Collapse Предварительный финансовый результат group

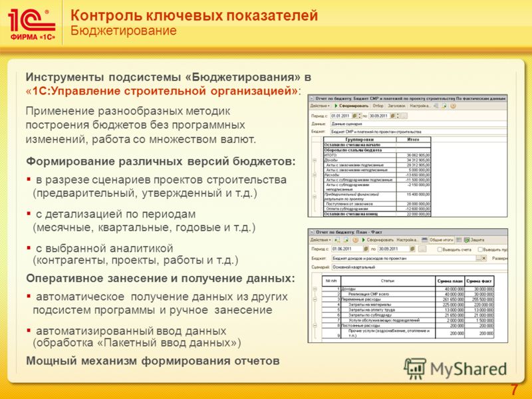click(x=315, y=197)
